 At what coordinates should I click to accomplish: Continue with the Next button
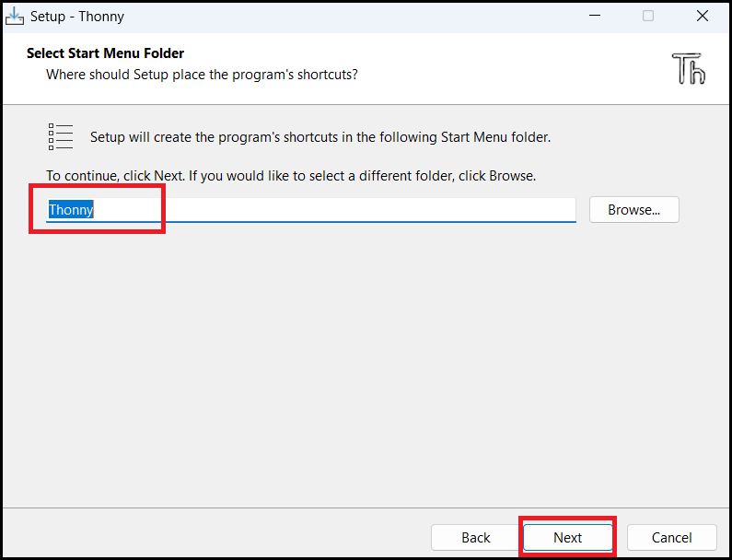568,538
